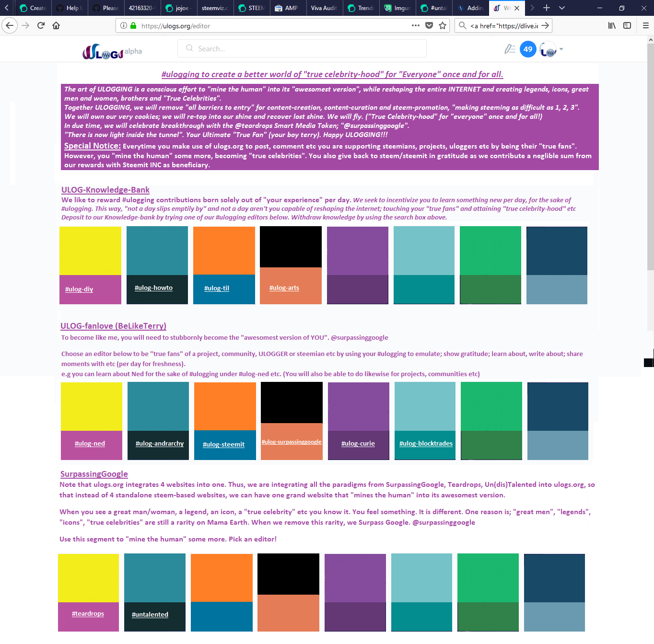Click the browser search box text
Image resolution: width=654 pixels, height=644 pixels.
pos(504,25)
